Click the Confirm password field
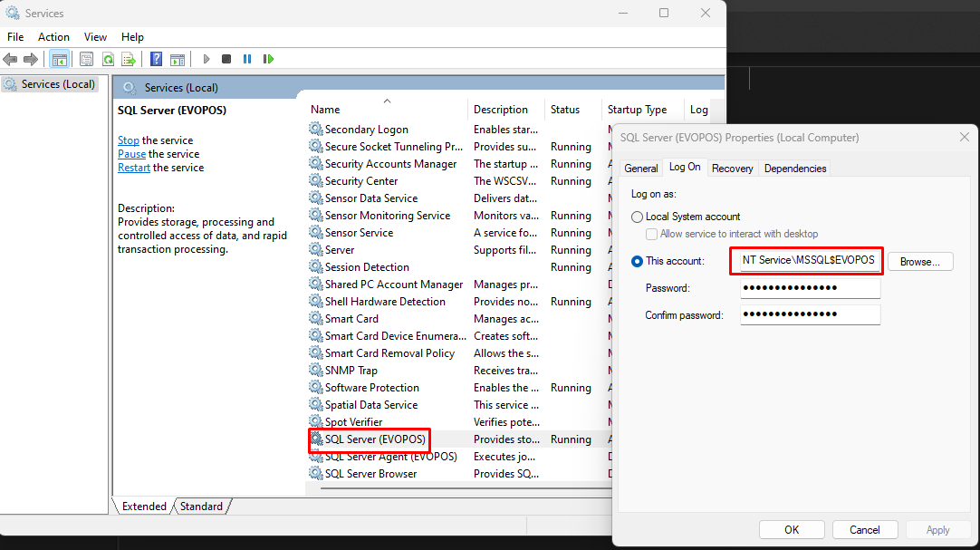Viewport: 980px width, 550px height. coord(810,315)
